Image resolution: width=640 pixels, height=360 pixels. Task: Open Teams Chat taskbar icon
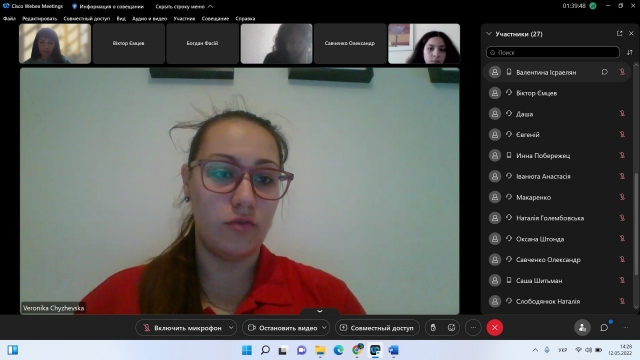(x=301, y=350)
